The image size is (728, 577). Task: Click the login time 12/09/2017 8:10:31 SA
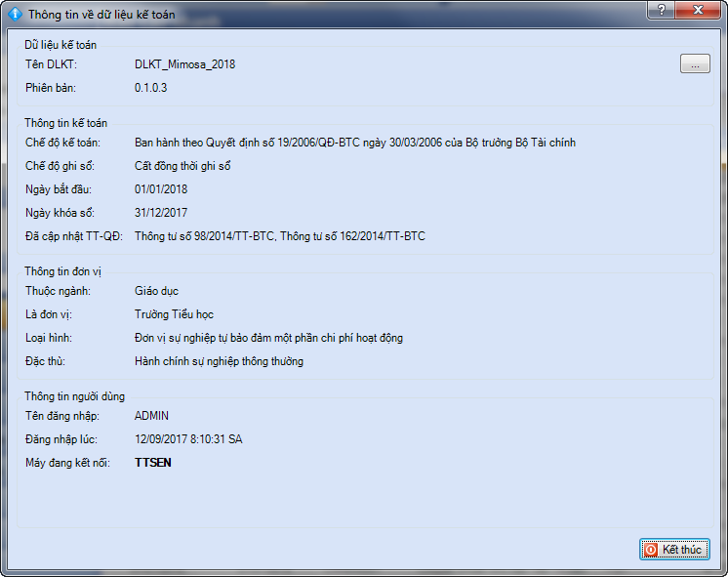188,439
